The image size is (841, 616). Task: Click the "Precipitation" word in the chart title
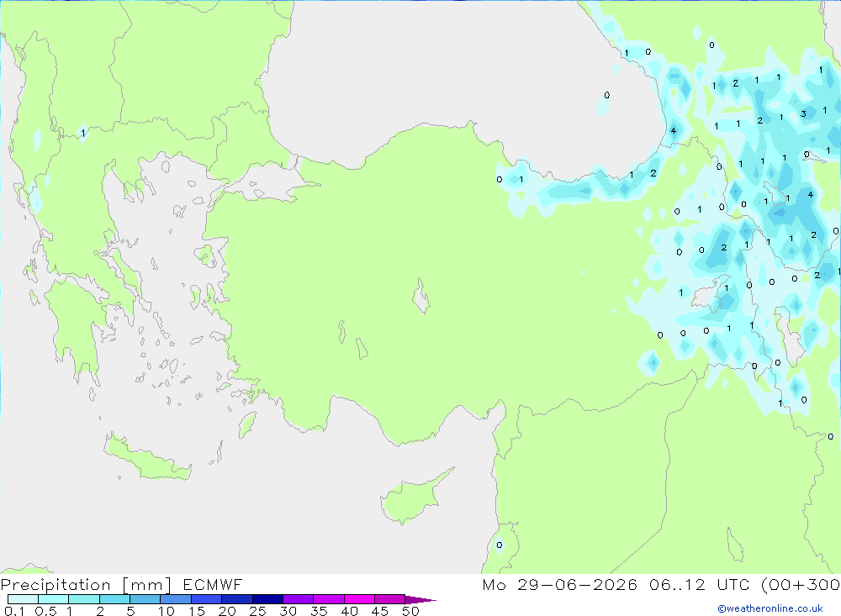[x=56, y=585]
